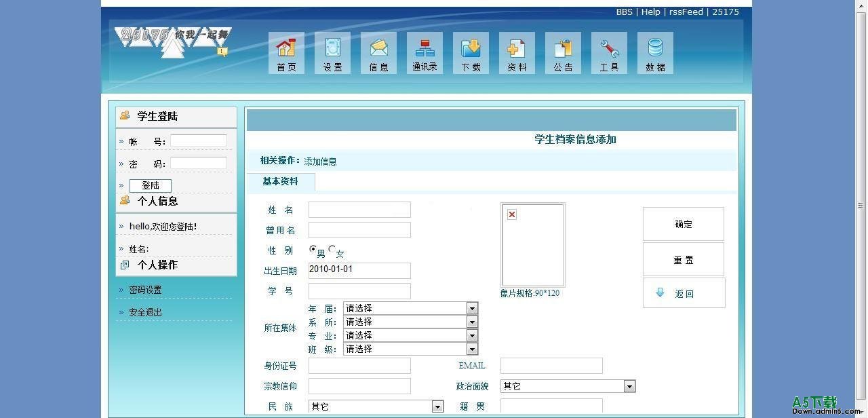
Task: Open the 首页 home icon
Action: (286, 53)
